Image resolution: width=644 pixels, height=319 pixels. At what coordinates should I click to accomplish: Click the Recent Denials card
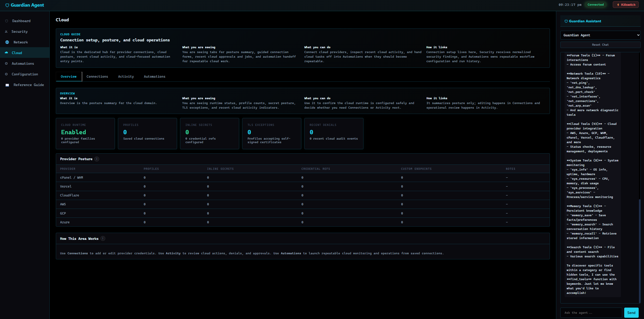(334, 133)
